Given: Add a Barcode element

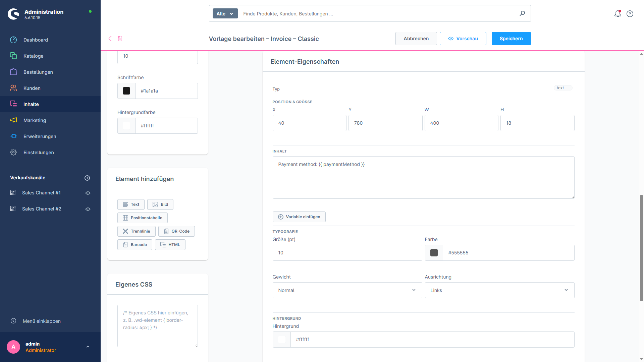Looking at the screenshot, I should click(135, 245).
